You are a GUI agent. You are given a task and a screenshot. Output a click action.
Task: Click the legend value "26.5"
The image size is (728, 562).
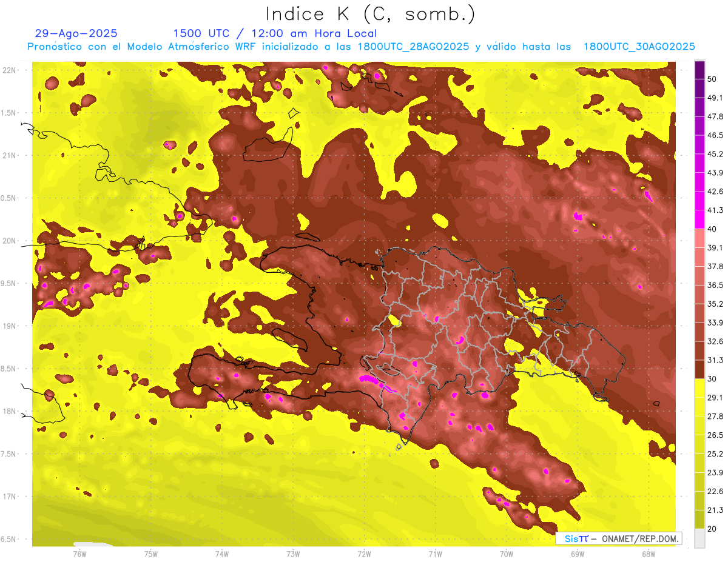click(715, 435)
